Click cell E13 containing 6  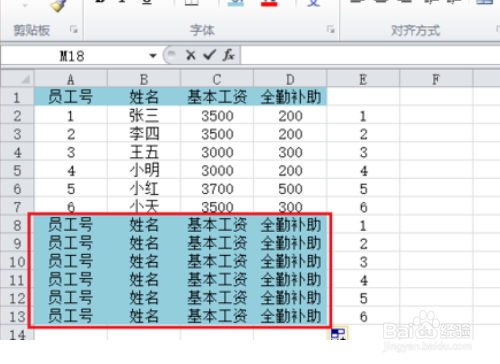pos(363,316)
